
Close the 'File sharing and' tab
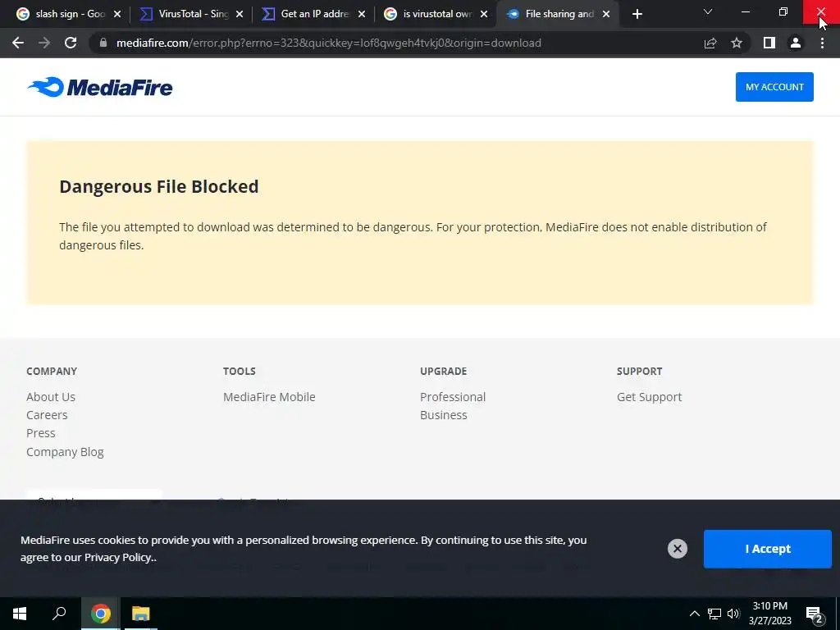tap(606, 14)
